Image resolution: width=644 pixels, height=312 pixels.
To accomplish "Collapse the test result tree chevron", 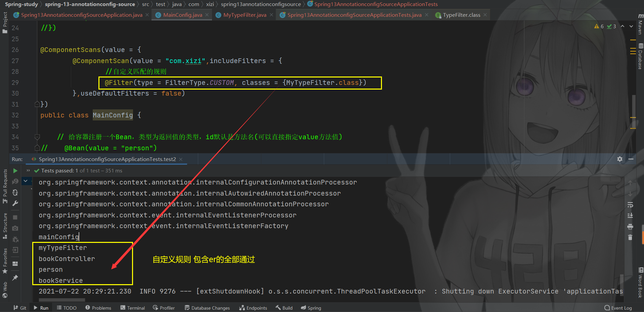I will [26, 181].
